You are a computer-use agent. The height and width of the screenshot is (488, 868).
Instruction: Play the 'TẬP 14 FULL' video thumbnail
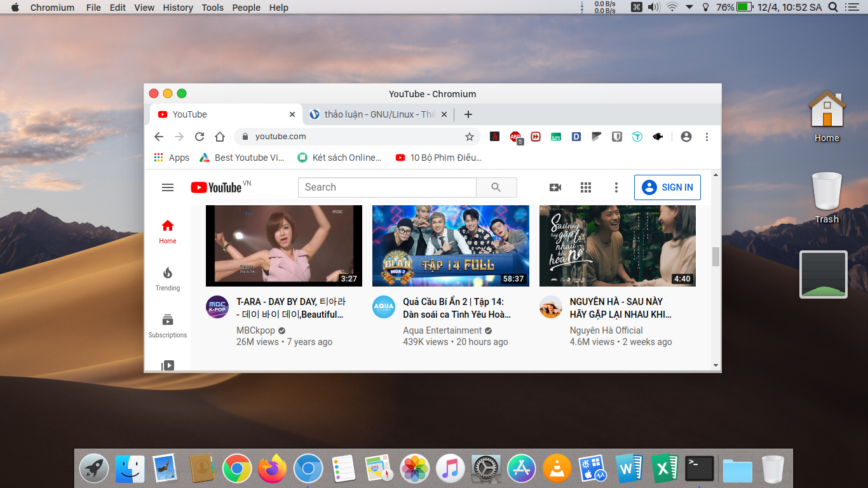point(451,246)
